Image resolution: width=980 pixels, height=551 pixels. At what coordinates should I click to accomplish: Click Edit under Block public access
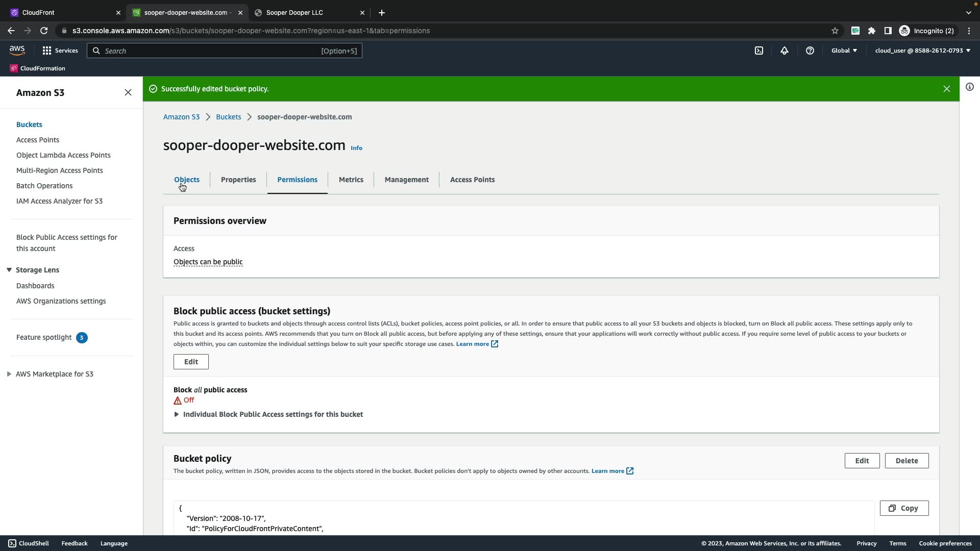tap(191, 362)
